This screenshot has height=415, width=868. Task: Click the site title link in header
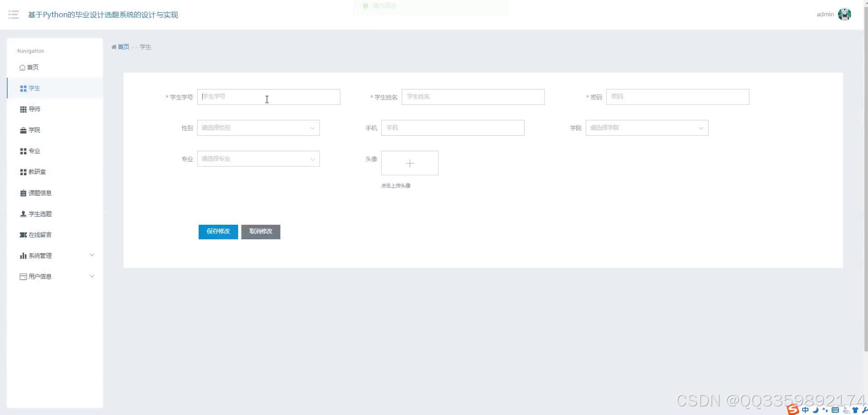pos(103,15)
